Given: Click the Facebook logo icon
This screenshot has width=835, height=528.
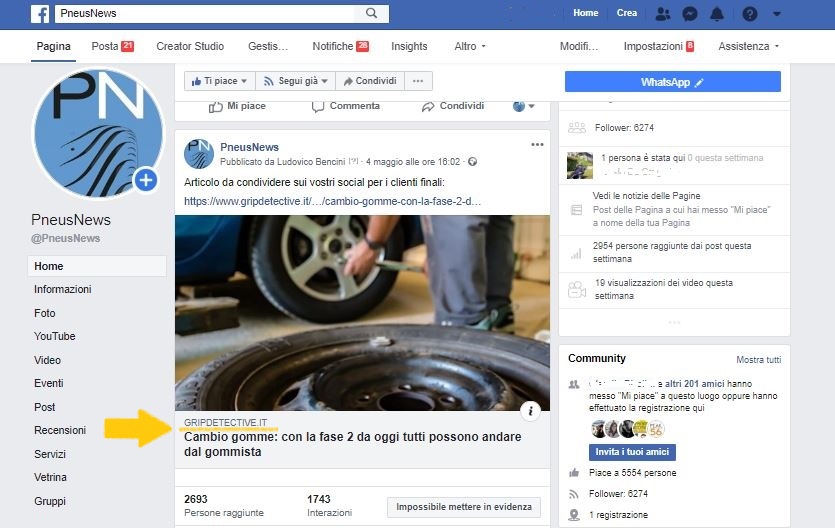Looking at the screenshot, I should click(x=40, y=14).
